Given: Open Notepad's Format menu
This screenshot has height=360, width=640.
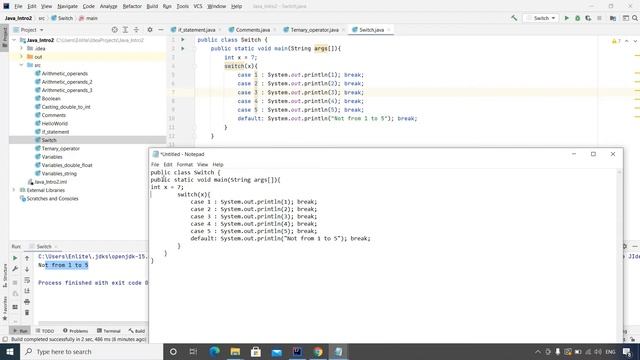Looking at the screenshot, I should tap(184, 164).
